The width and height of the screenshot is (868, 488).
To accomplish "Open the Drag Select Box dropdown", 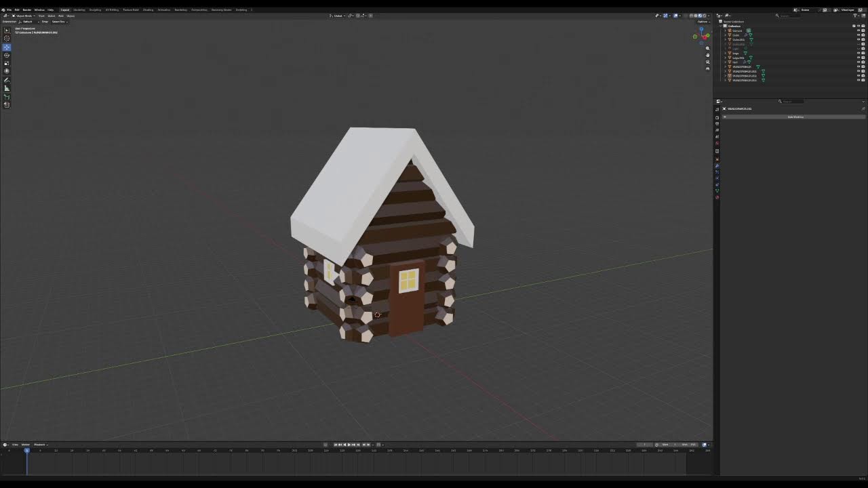I will [x=60, y=22].
